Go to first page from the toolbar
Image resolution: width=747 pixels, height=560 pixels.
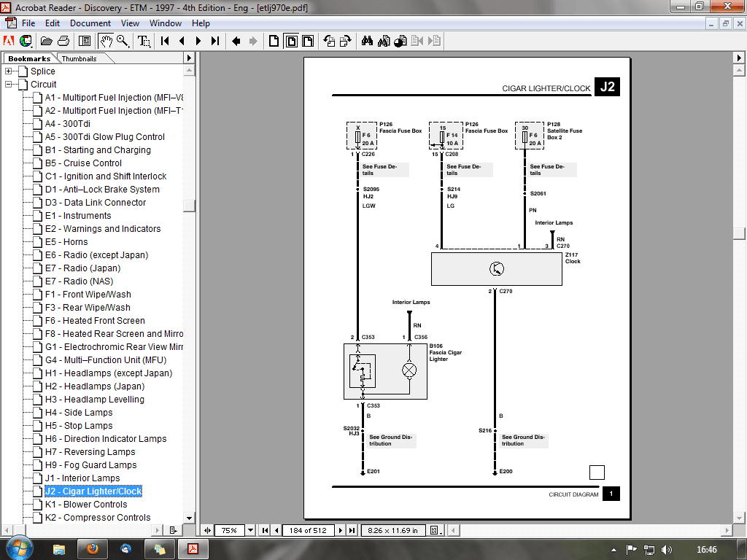point(165,42)
